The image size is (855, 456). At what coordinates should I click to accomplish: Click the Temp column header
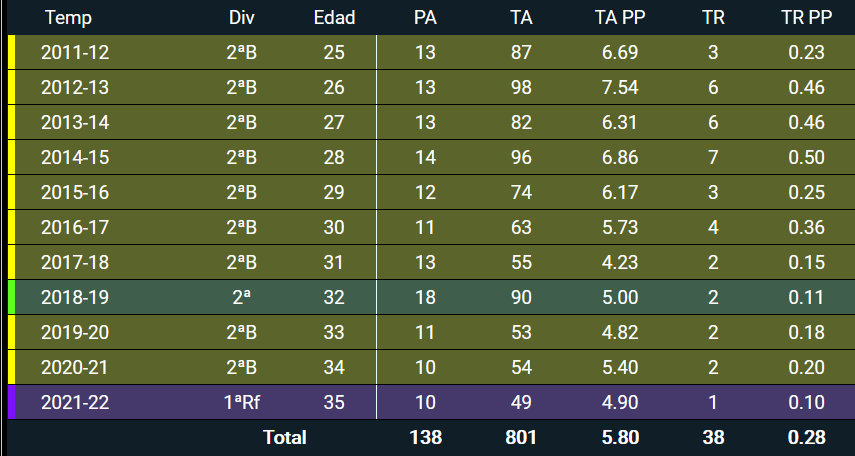[69, 17]
